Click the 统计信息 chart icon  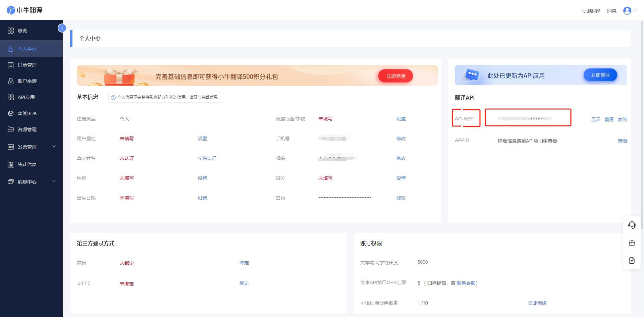(x=11, y=164)
